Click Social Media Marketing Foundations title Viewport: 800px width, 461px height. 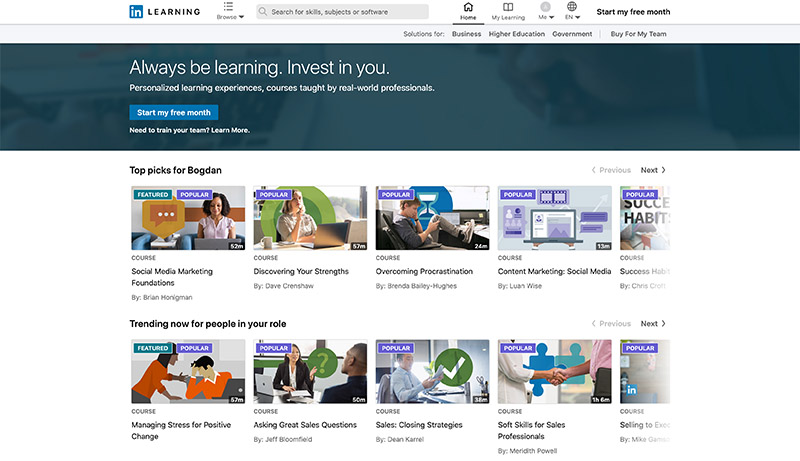(x=172, y=277)
